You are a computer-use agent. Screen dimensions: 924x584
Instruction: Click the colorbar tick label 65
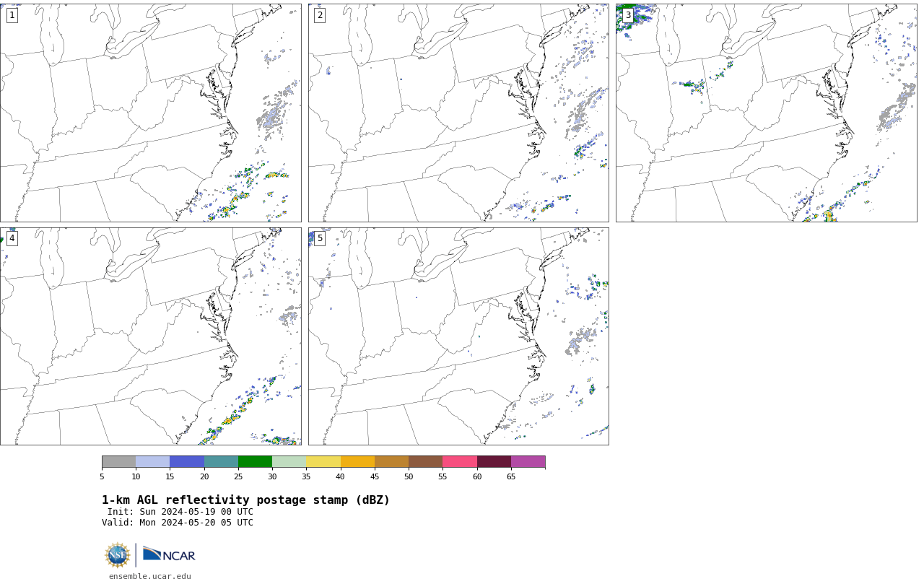511,476
